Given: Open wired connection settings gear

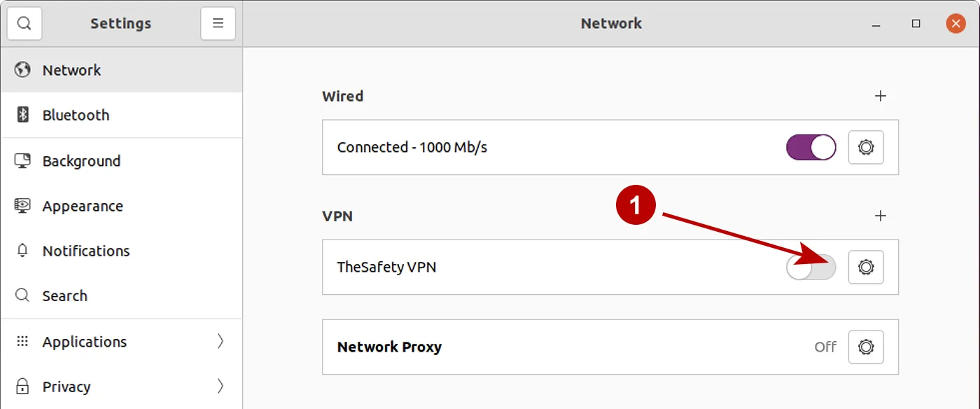Looking at the screenshot, I should 866,148.
